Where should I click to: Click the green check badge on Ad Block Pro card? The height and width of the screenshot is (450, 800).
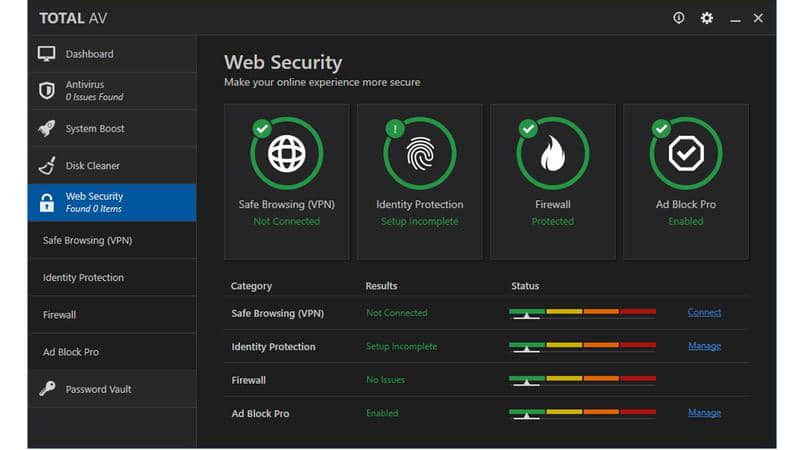point(661,129)
